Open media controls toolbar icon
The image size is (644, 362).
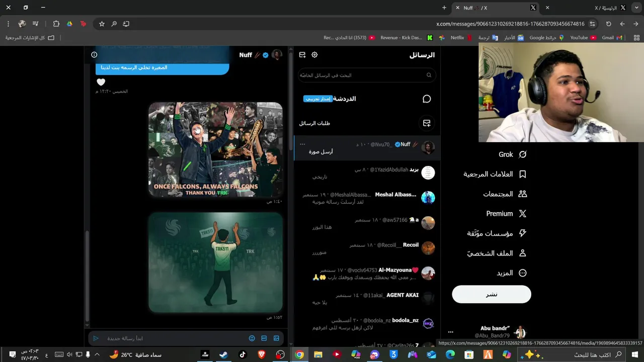35,24
